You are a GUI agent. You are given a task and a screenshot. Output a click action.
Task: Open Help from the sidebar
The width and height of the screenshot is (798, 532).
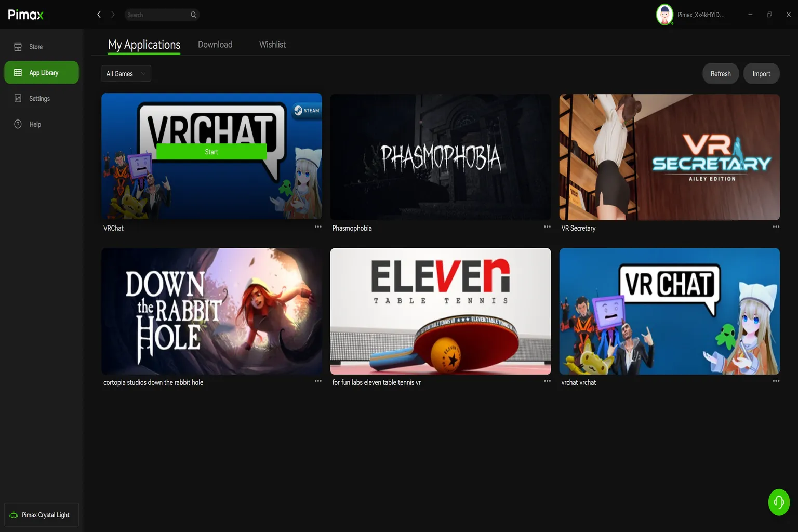pos(42,124)
